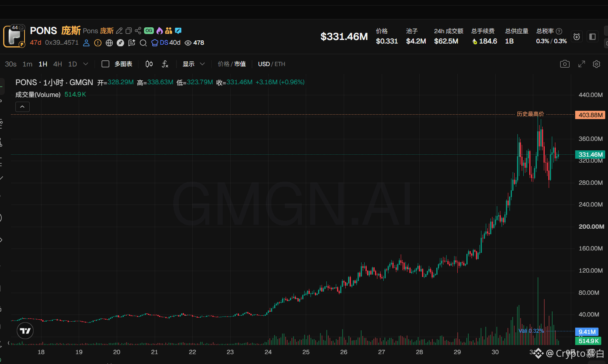Click the green OG badge
Viewport: 608px width, 364px height.
pyautogui.click(x=149, y=31)
